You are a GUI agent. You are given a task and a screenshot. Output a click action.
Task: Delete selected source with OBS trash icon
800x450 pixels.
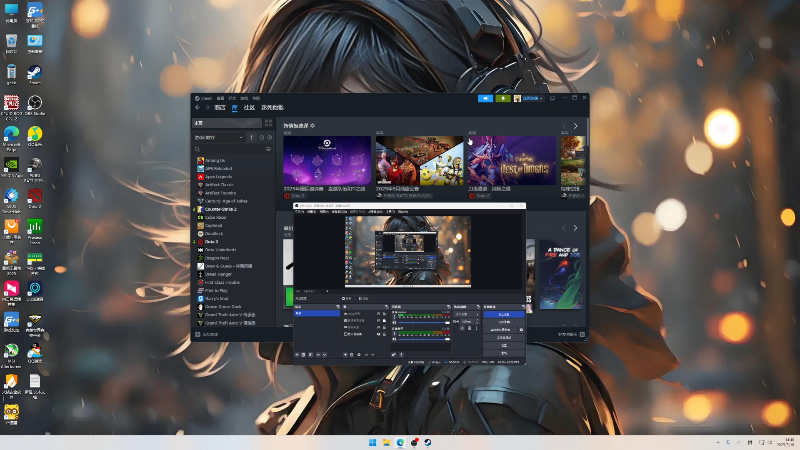pyautogui.click(x=352, y=355)
